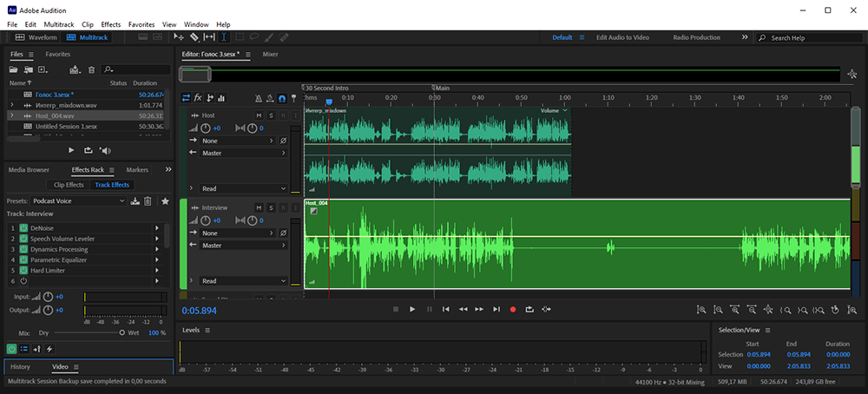Select the Move tool in the toolbar
The height and width of the screenshot is (394, 868).
[179, 37]
